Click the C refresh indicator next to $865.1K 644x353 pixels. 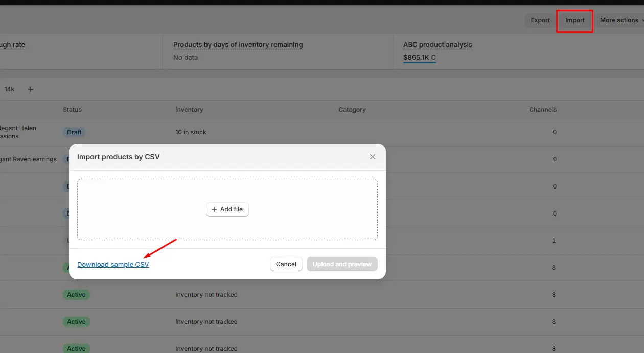432,57
